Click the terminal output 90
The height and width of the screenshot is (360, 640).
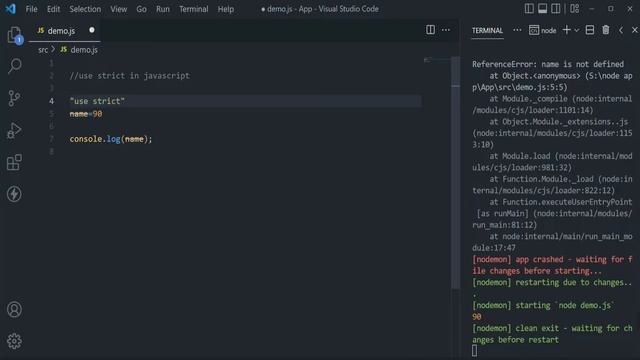click(477, 317)
